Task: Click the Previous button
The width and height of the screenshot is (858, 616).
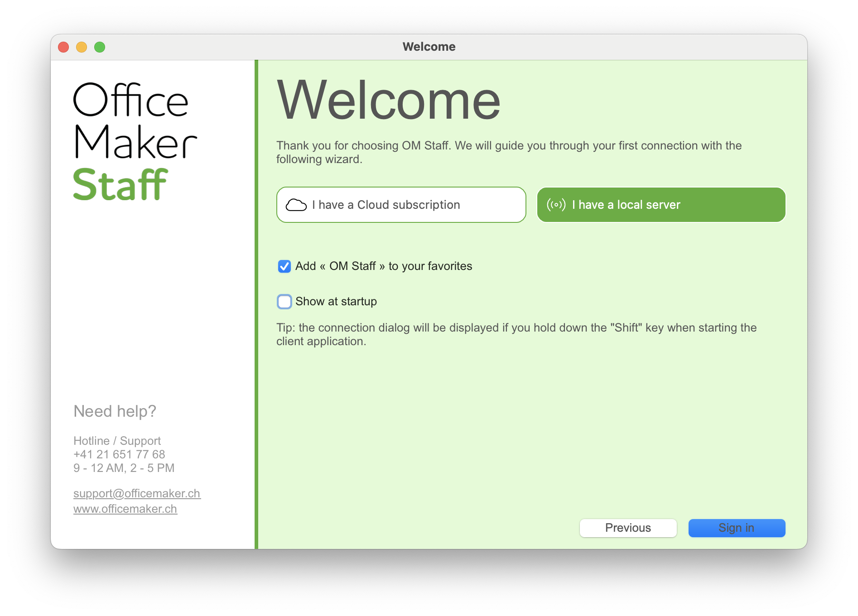Action: click(x=628, y=528)
